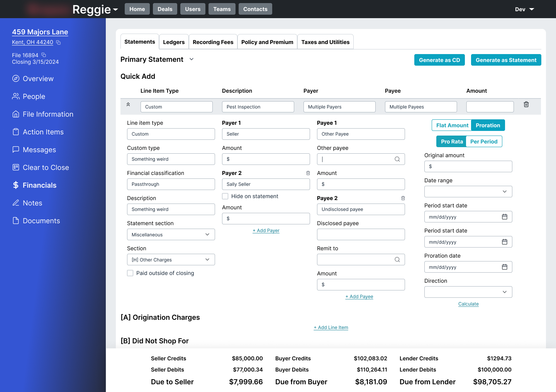
Task: Click the Action Items clipboard icon
Action: 16,132
